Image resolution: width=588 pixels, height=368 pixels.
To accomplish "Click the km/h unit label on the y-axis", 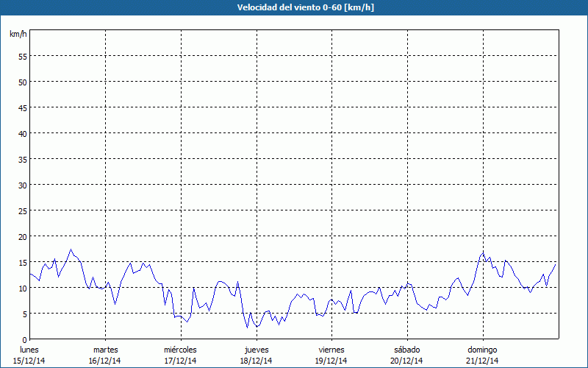I will pyautogui.click(x=18, y=35).
